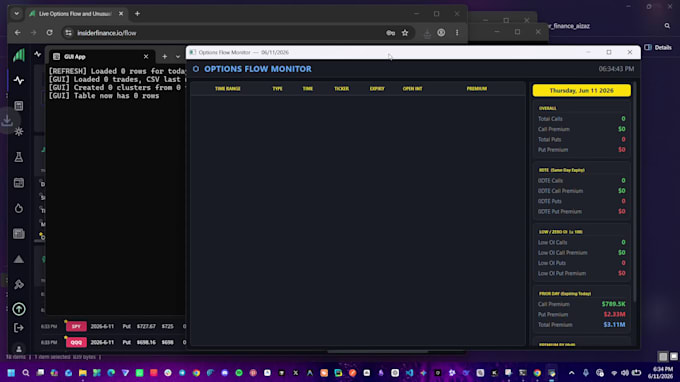The image size is (680, 382).
Task: Click the InsiderFinance green bars logo
Action: click(x=19, y=55)
